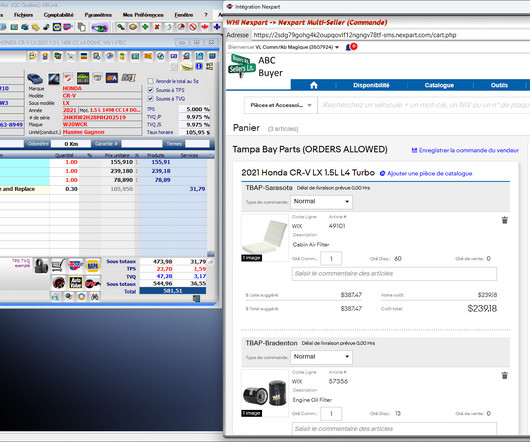Toggle Soumis à TPS checkbox
This screenshot has width=530, height=442.
pyautogui.click(x=150, y=90)
